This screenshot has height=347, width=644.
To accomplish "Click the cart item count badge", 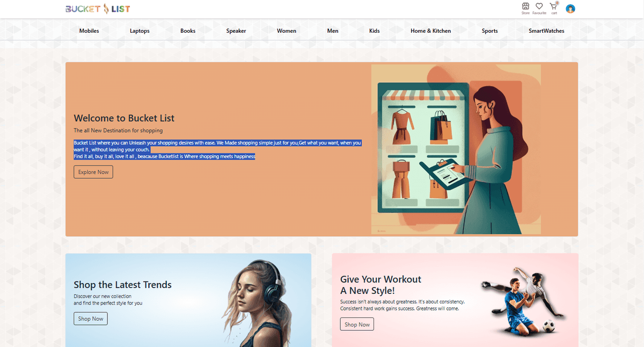I will 557,3.
